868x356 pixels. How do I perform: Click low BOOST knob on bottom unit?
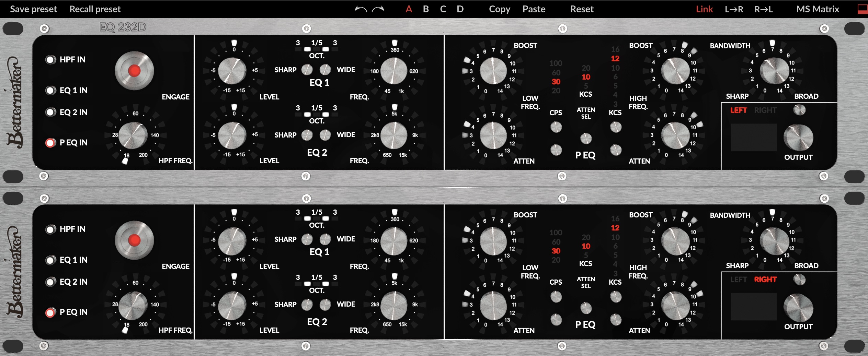(493, 240)
